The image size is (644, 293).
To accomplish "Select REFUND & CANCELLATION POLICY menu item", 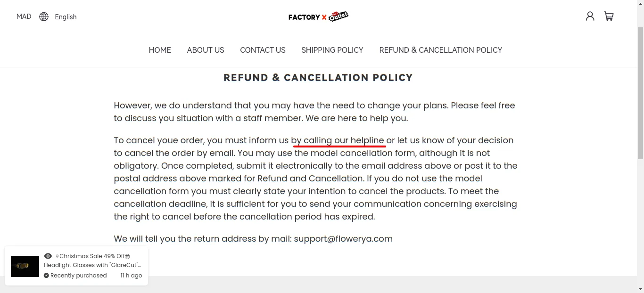I will (x=440, y=50).
